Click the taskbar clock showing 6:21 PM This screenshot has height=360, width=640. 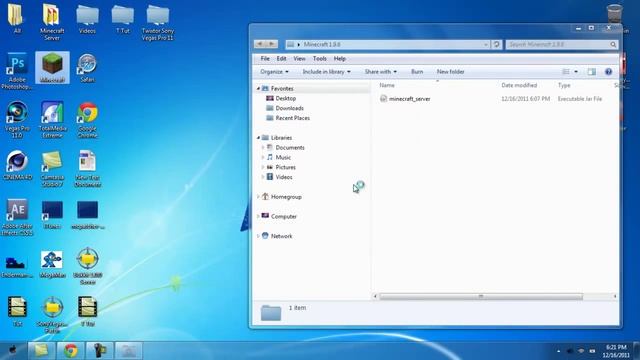(x=616, y=351)
